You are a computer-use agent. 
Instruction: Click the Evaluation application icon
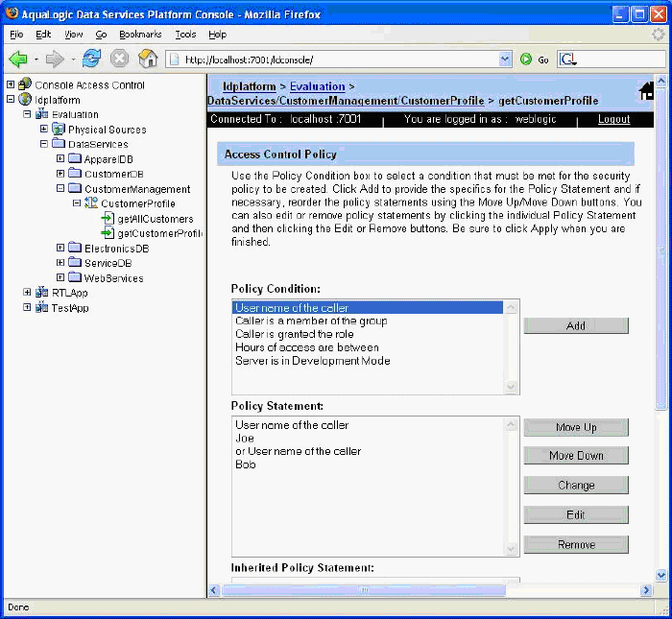41,114
